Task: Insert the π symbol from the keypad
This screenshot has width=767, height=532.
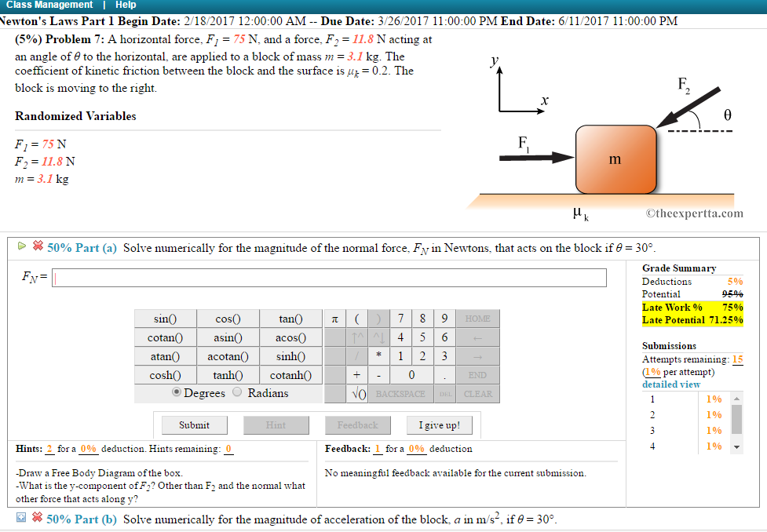Action: point(335,319)
